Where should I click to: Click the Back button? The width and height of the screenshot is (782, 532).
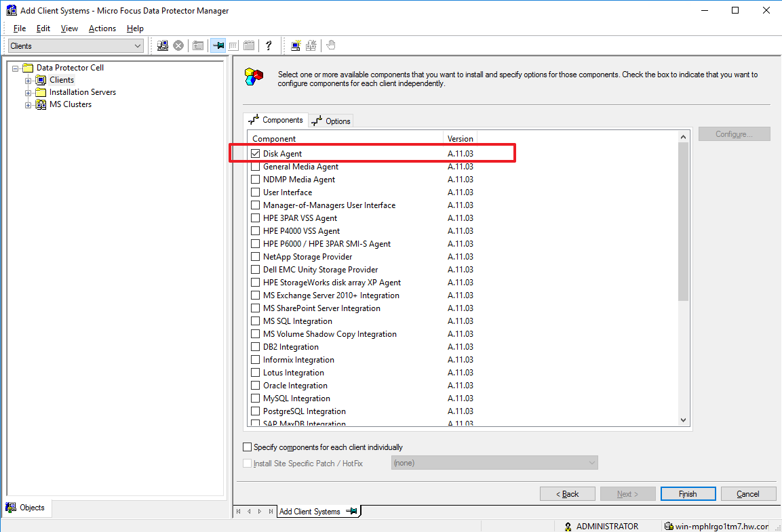coord(567,493)
